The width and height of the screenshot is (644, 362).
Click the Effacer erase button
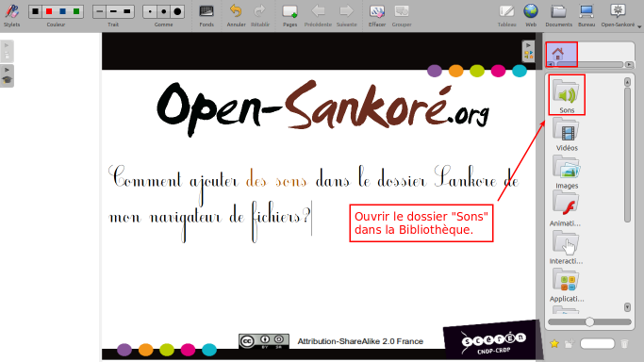[376, 16]
